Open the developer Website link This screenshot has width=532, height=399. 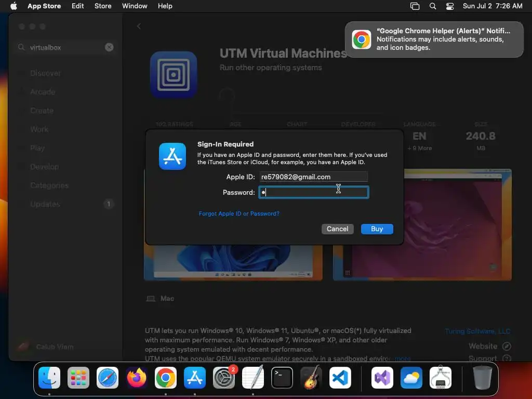coord(489,346)
